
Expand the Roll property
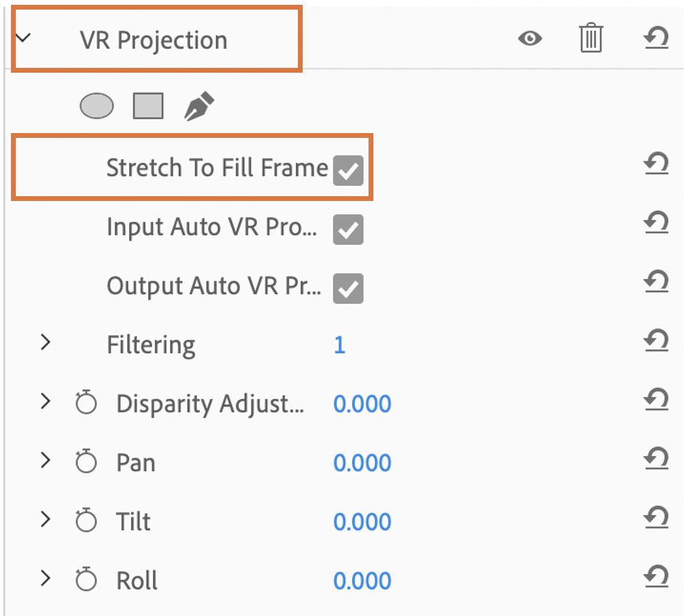tap(45, 578)
